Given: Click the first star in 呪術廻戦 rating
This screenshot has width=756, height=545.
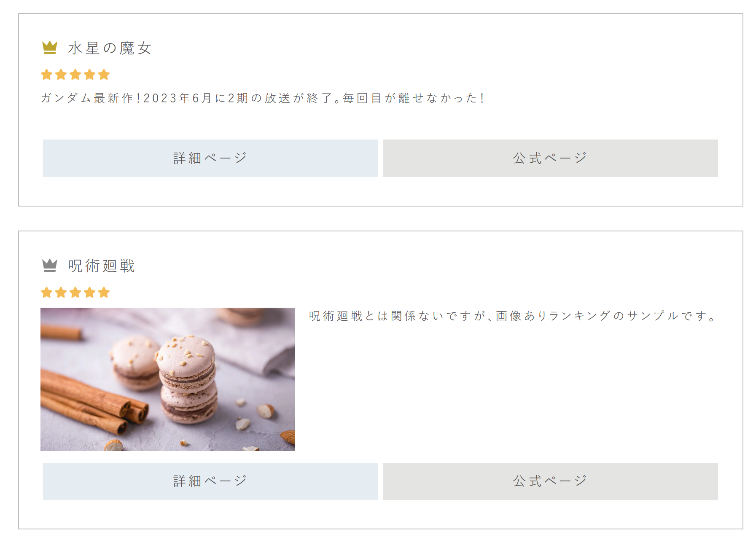Looking at the screenshot, I should (x=47, y=292).
